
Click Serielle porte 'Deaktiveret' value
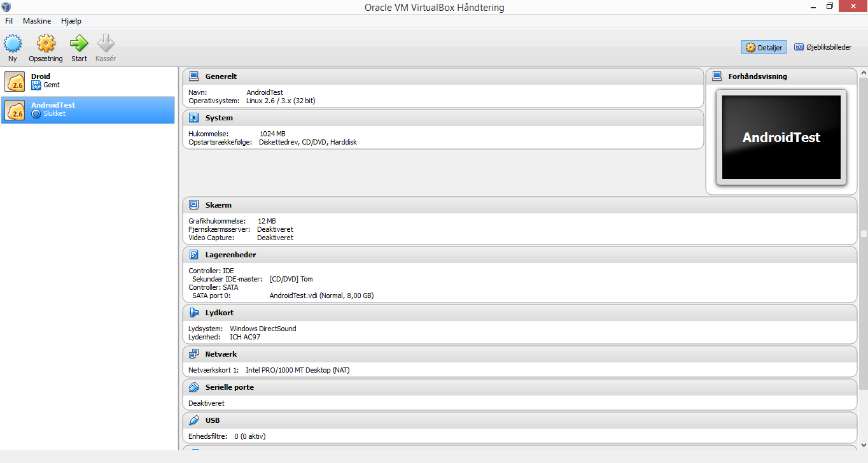pyautogui.click(x=206, y=403)
